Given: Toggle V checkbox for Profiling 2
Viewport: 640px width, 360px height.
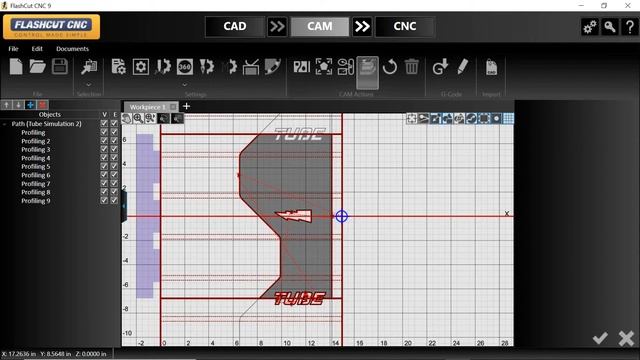Looking at the screenshot, I should (104, 140).
